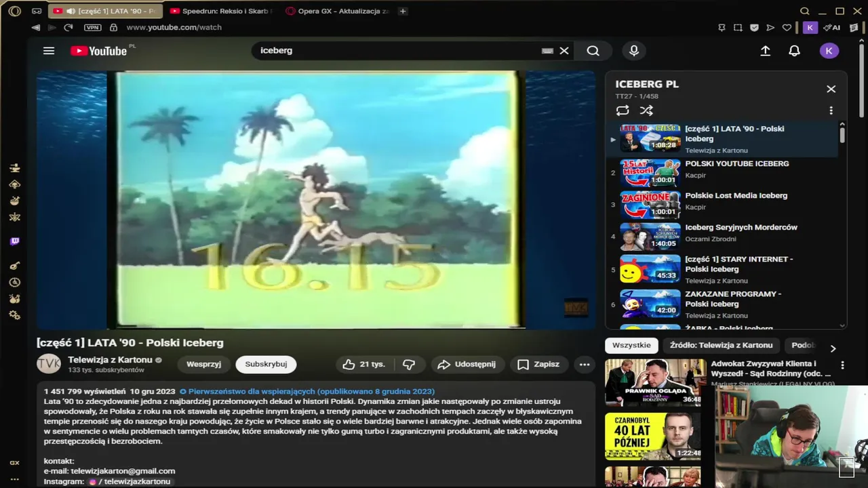Click the TVK channel avatar
The image size is (868, 488).
[x=49, y=364]
